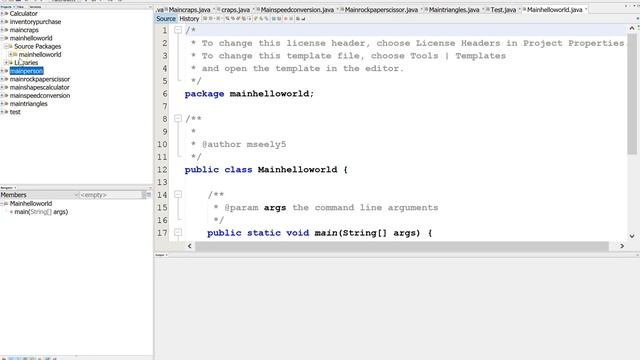Select the Source Packages folder
The width and height of the screenshot is (640, 360).
37,46
